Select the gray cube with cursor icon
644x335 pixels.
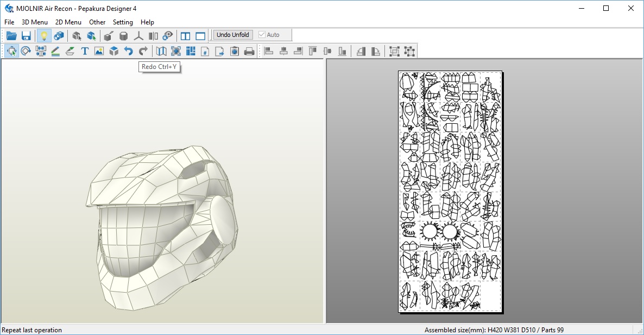tap(77, 36)
